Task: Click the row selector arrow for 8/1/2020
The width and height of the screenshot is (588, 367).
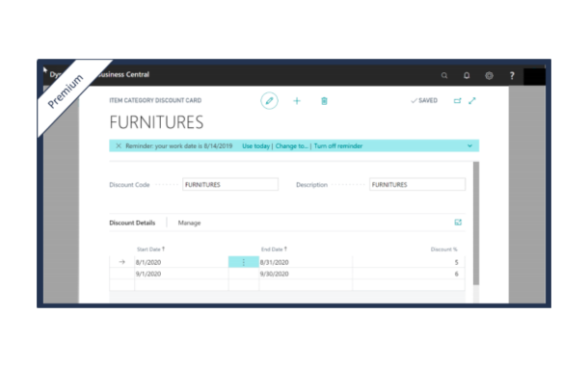Action: [121, 262]
